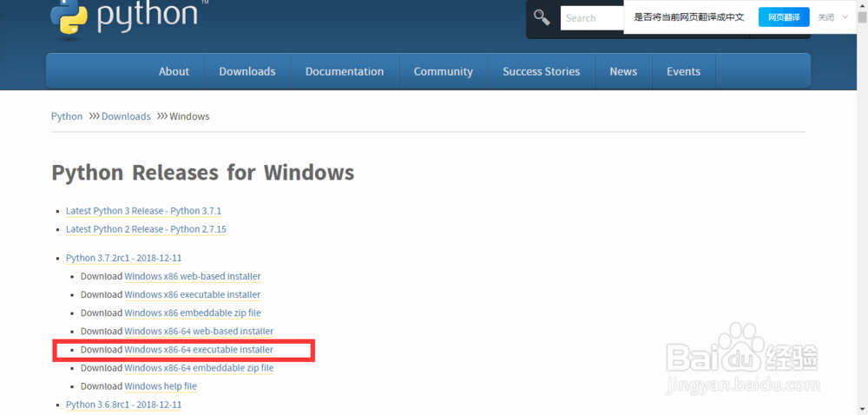Open the Community menu

click(443, 71)
